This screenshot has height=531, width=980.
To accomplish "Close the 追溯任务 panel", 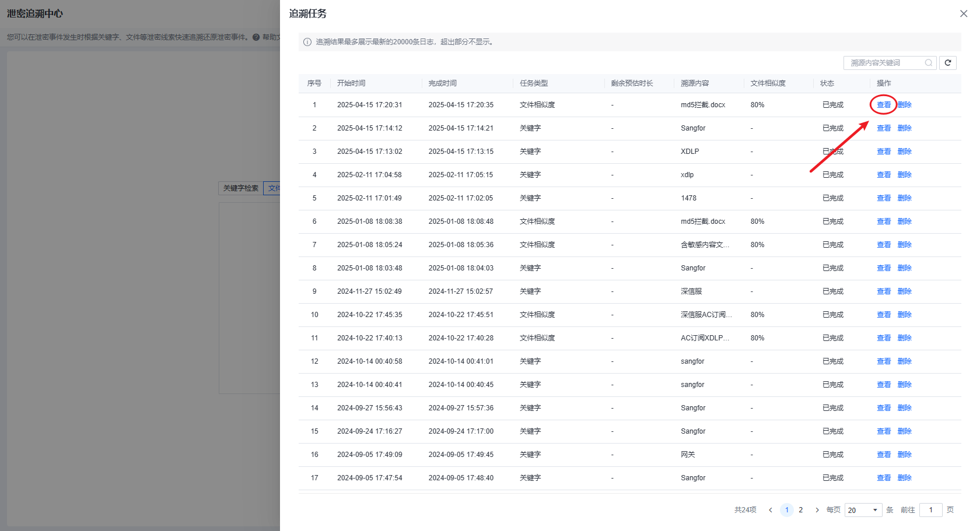I will (x=963, y=13).
